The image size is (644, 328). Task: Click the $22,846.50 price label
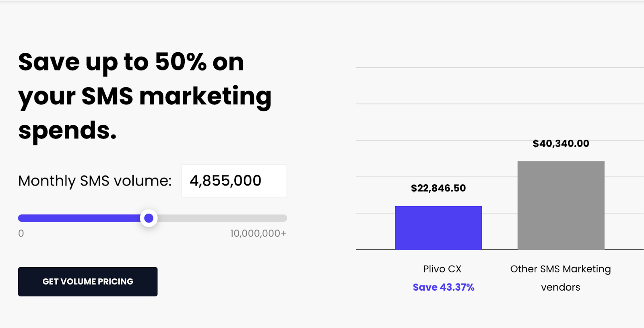[x=438, y=188]
